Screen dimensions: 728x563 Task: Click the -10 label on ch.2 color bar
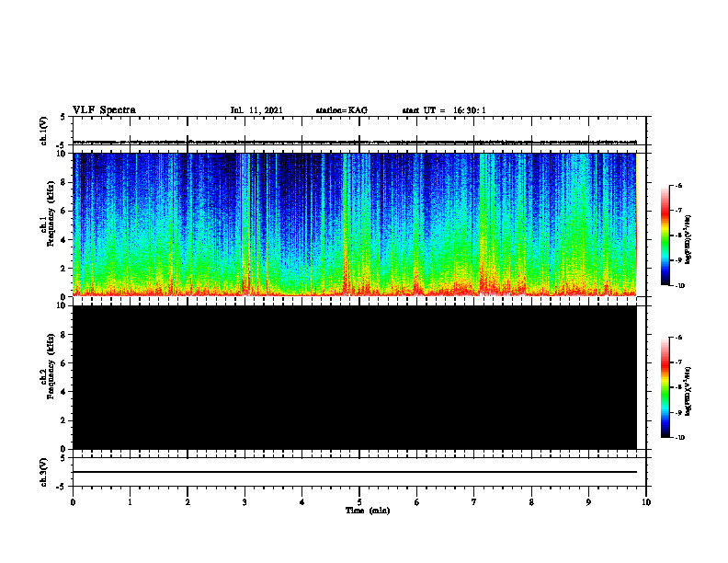[x=678, y=437]
